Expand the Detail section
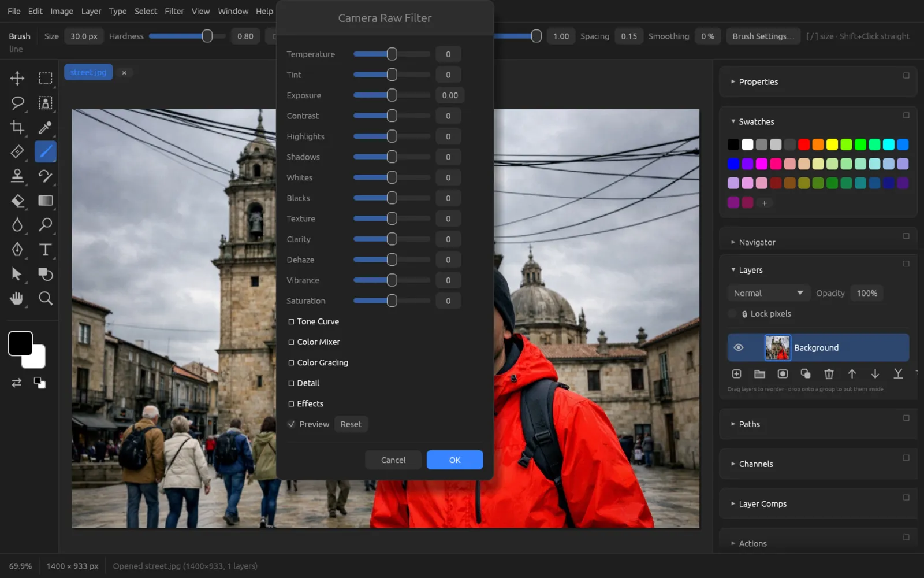 [x=303, y=383]
